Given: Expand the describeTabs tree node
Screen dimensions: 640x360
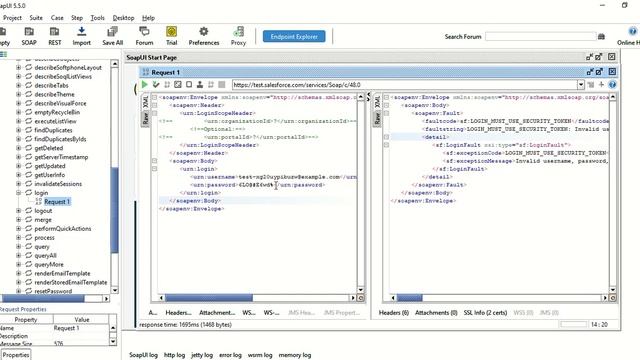Looking at the screenshot, I should tap(18, 85).
